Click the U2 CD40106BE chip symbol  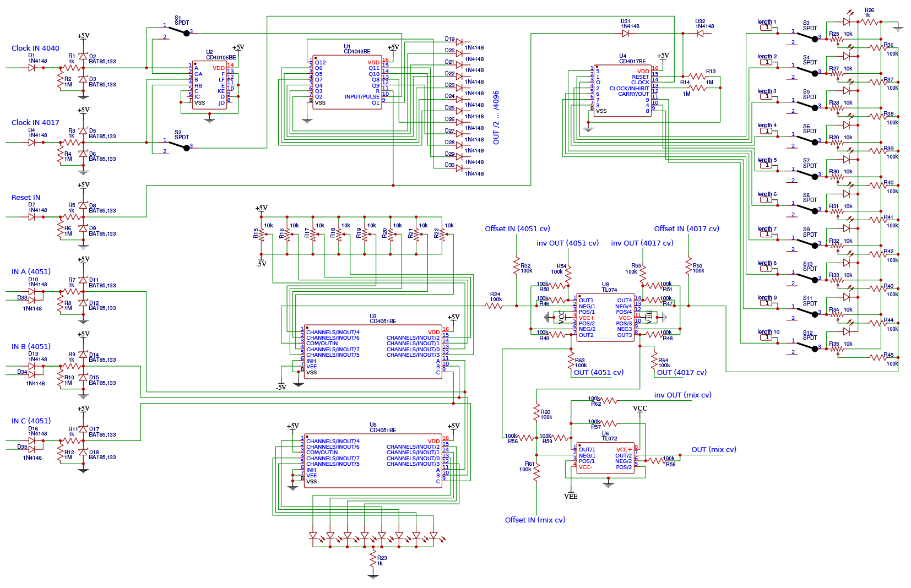pyautogui.click(x=209, y=85)
